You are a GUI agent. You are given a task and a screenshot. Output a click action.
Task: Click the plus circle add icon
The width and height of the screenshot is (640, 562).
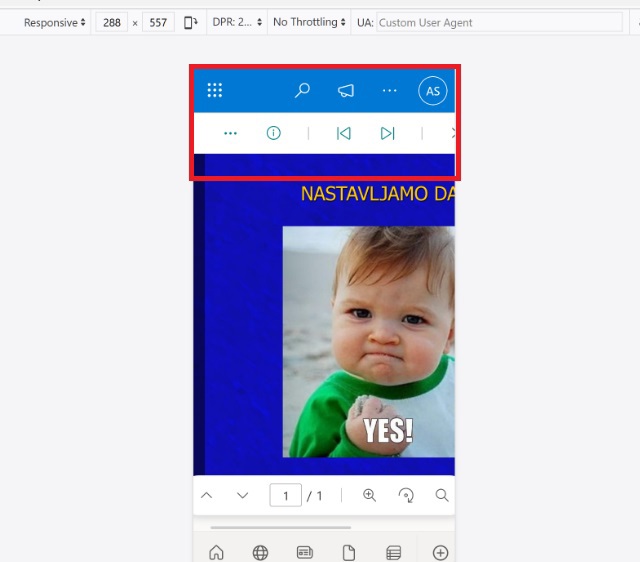(440, 553)
